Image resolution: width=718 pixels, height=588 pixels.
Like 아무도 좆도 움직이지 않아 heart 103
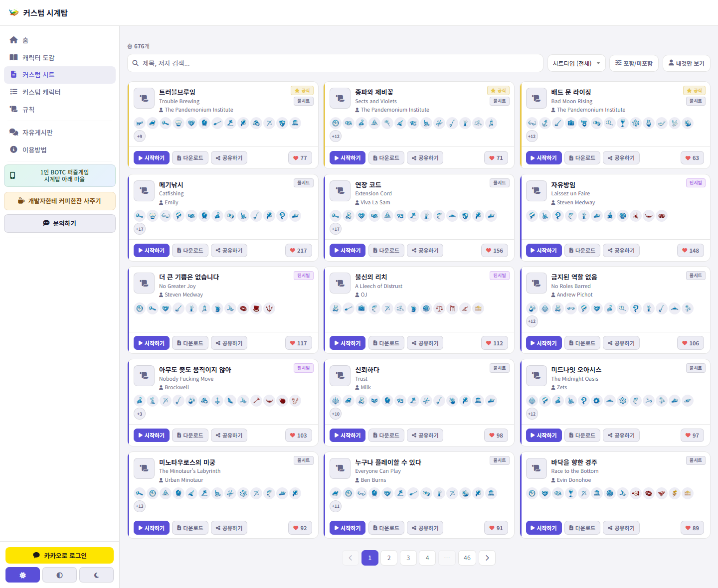click(298, 436)
